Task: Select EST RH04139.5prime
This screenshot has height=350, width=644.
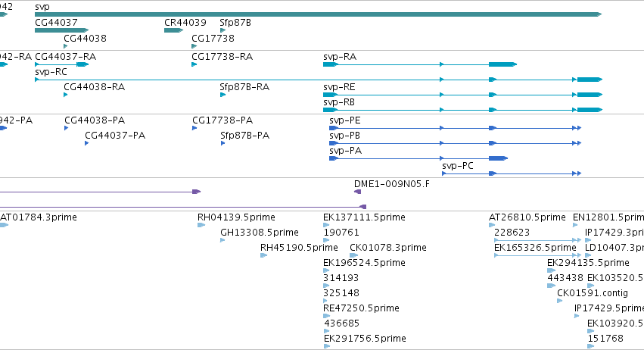Action: coord(236,217)
